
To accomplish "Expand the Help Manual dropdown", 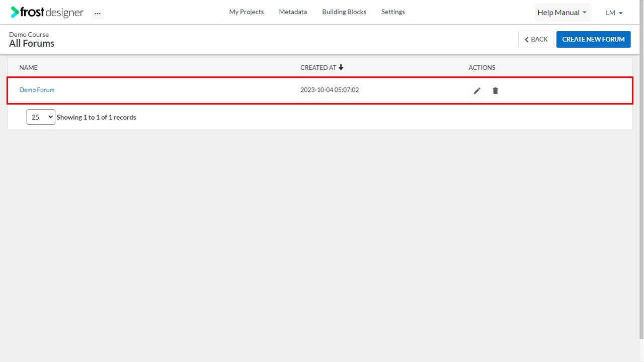I will coord(562,13).
